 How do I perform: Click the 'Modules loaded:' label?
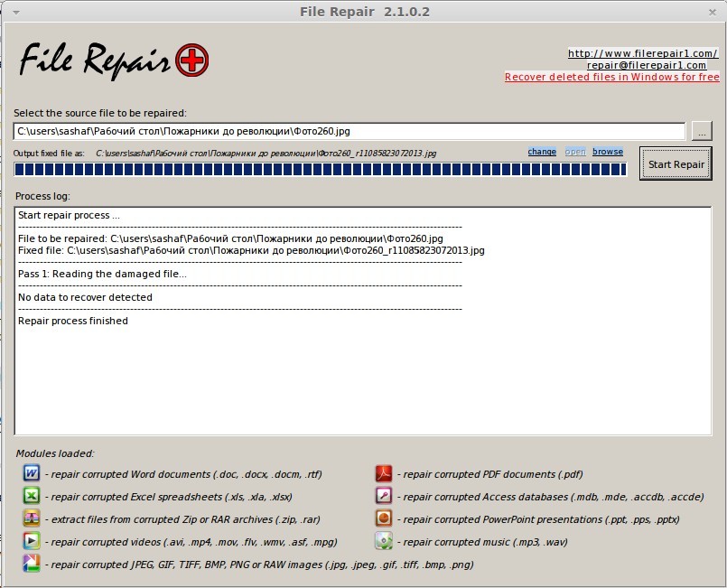[55, 453]
